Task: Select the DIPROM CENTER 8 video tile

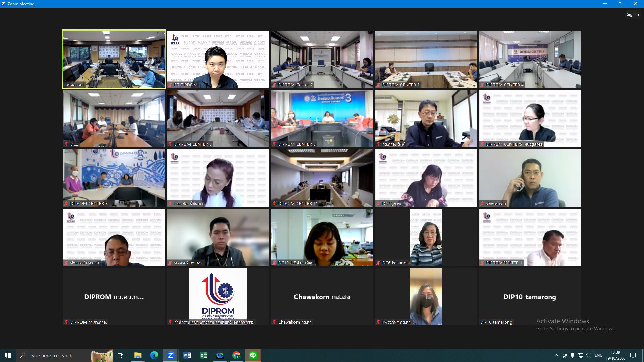Action: pyautogui.click(x=114, y=178)
